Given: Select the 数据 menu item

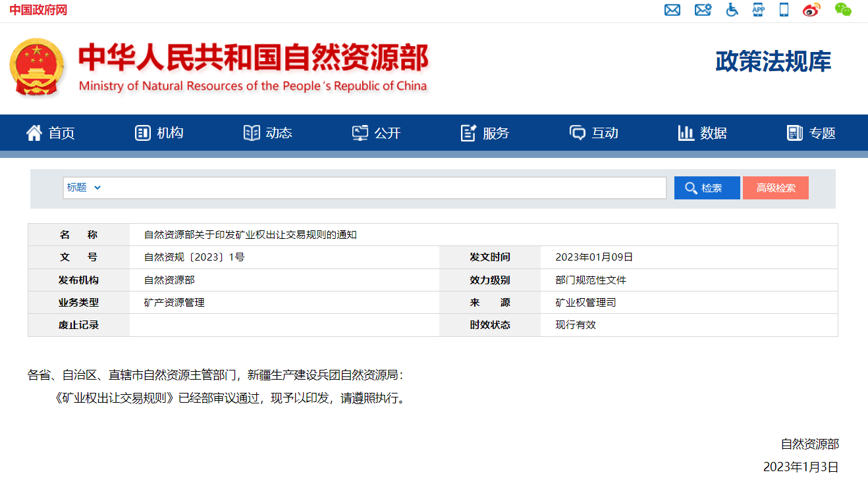Looking at the screenshot, I should tap(703, 133).
